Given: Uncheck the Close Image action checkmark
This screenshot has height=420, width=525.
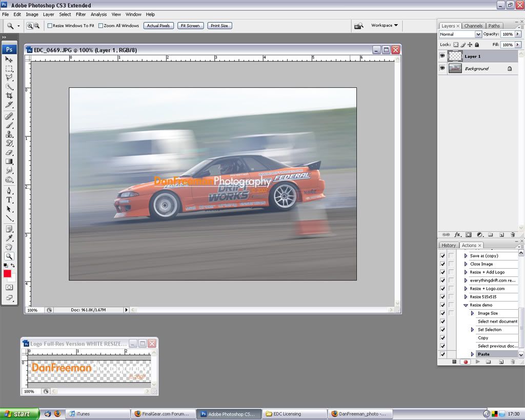Looking at the screenshot, I should click(442, 264).
